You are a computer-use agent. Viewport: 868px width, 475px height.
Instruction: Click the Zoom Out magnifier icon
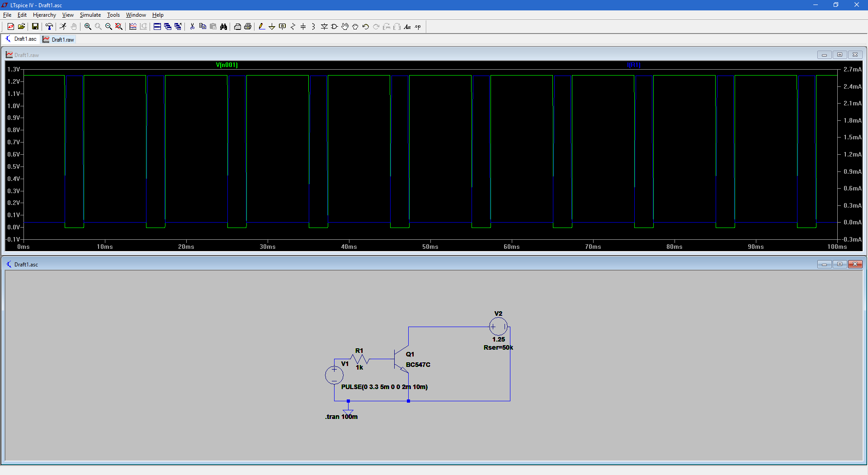(108, 27)
